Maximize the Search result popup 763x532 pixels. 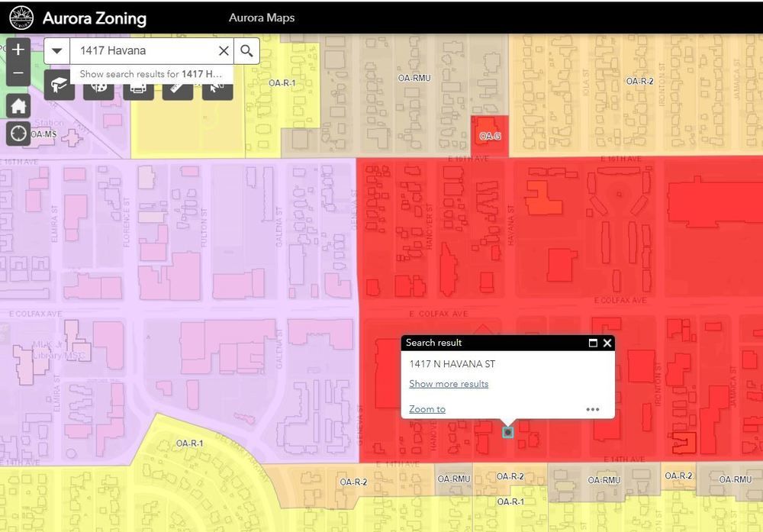point(593,343)
